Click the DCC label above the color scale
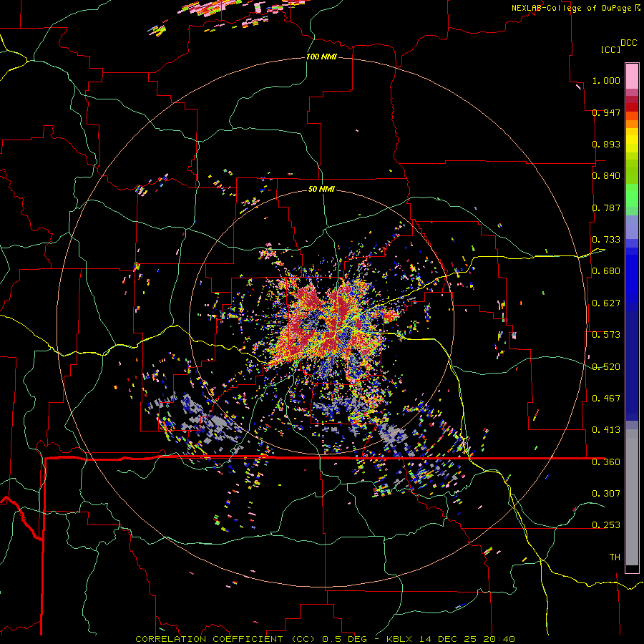 pos(629,43)
